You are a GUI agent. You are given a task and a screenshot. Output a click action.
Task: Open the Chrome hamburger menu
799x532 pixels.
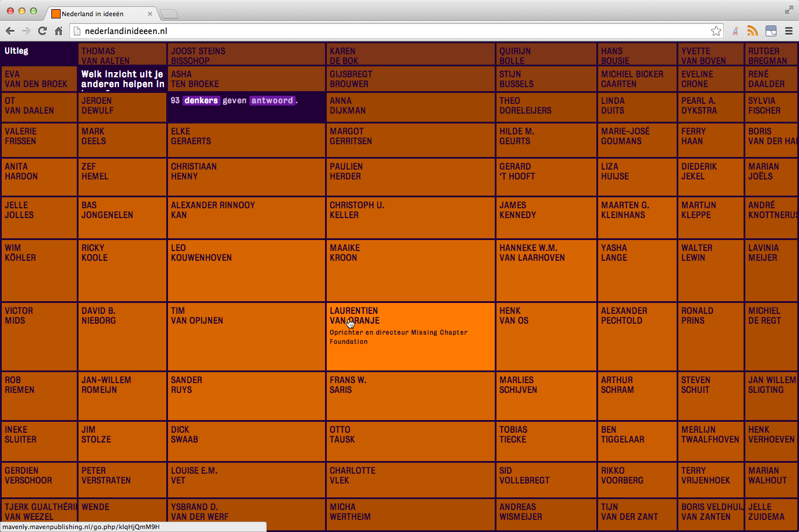[x=789, y=31]
